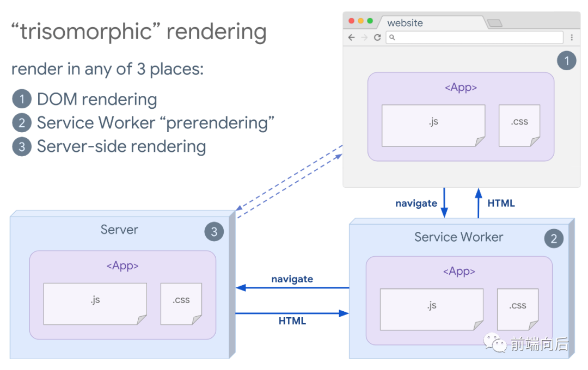This screenshot has height=370, width=588.
Task: Click the yellow minimize window dot
Action: click(361, 21)
